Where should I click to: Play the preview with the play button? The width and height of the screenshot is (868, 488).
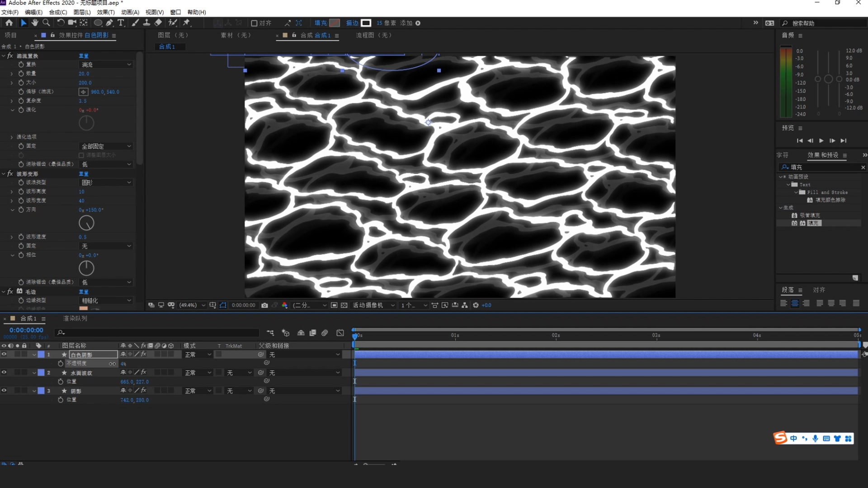click(821, 141)
